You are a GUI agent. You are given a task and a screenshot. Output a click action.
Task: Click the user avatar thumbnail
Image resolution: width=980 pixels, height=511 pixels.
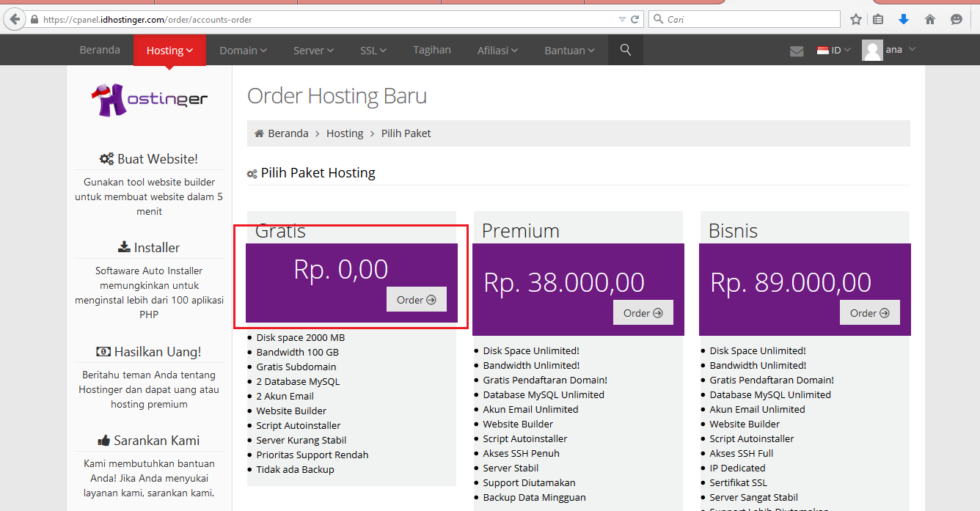tap(872, 49)
